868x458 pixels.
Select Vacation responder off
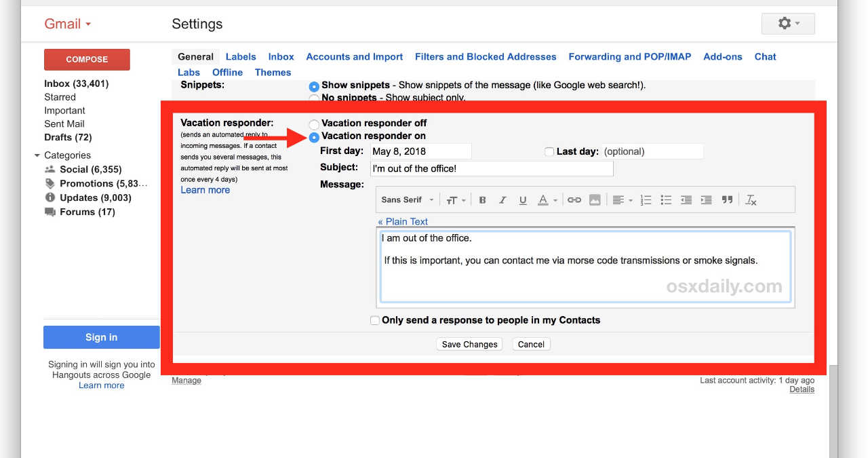[x=313, y=124]
